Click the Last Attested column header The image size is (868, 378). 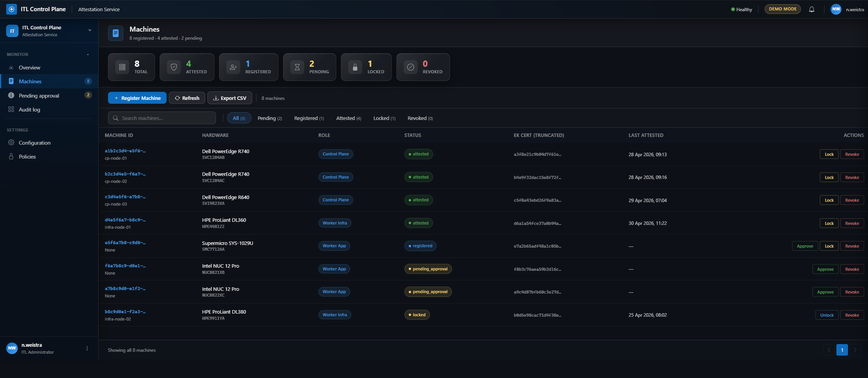[x=646, y=135]
